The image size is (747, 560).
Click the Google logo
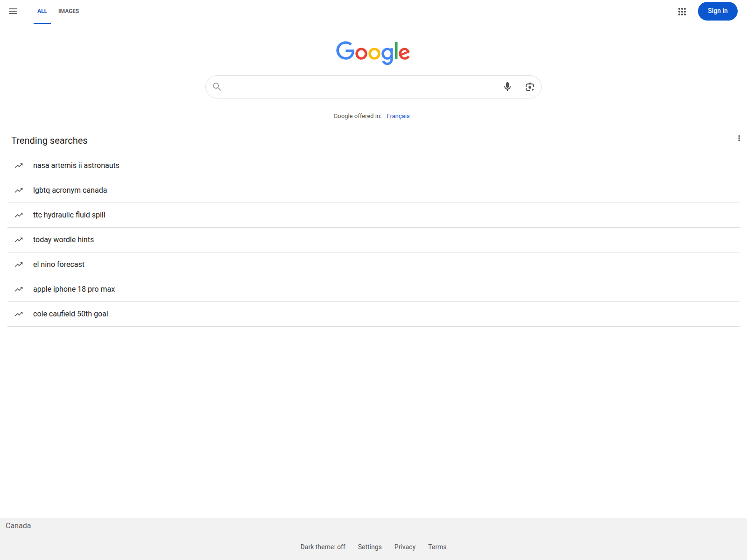coord(373,53)
